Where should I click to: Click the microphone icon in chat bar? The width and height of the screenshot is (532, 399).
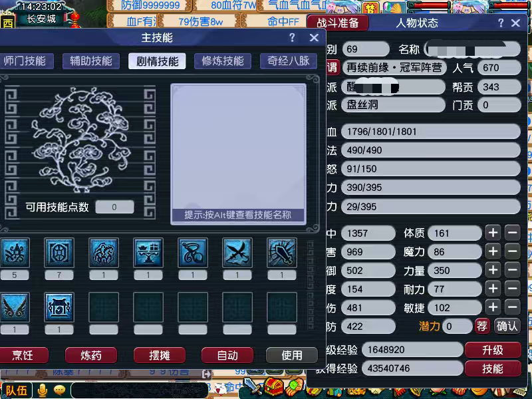pyautogui.click(x=43, y=390)
